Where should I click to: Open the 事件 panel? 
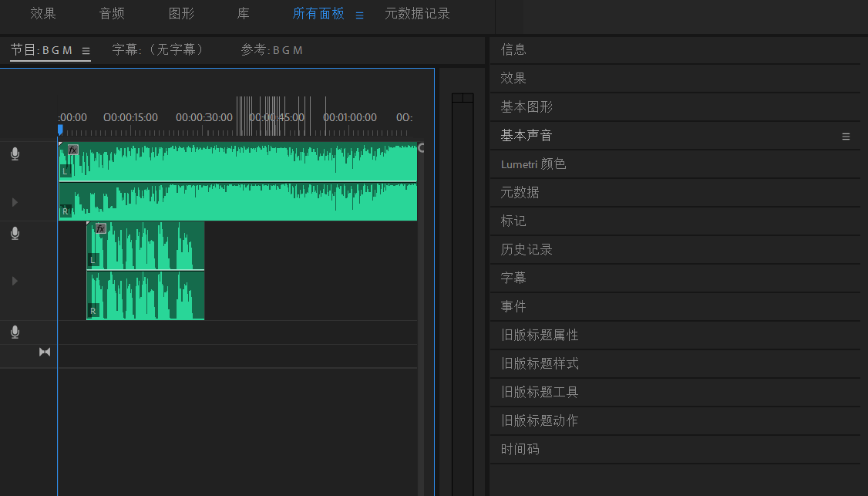pos(675,306)
